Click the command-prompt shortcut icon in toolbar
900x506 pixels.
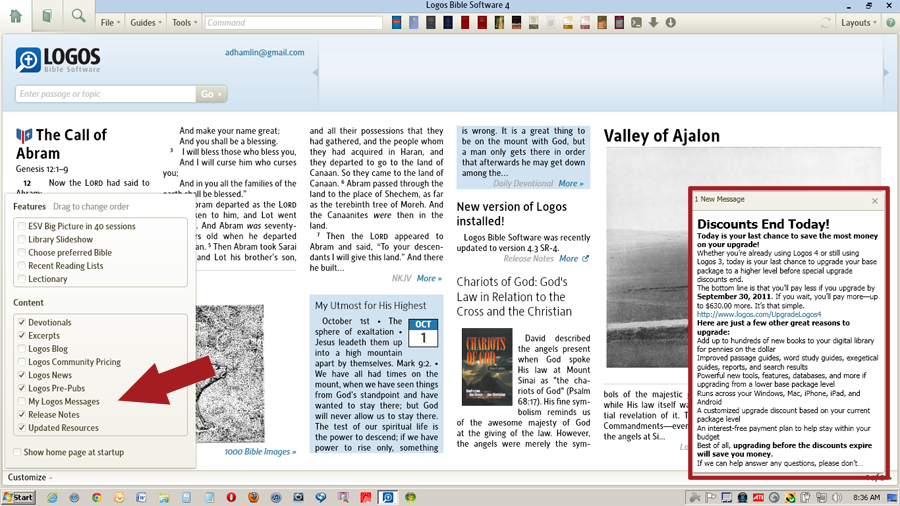click(x=637, y=23)
